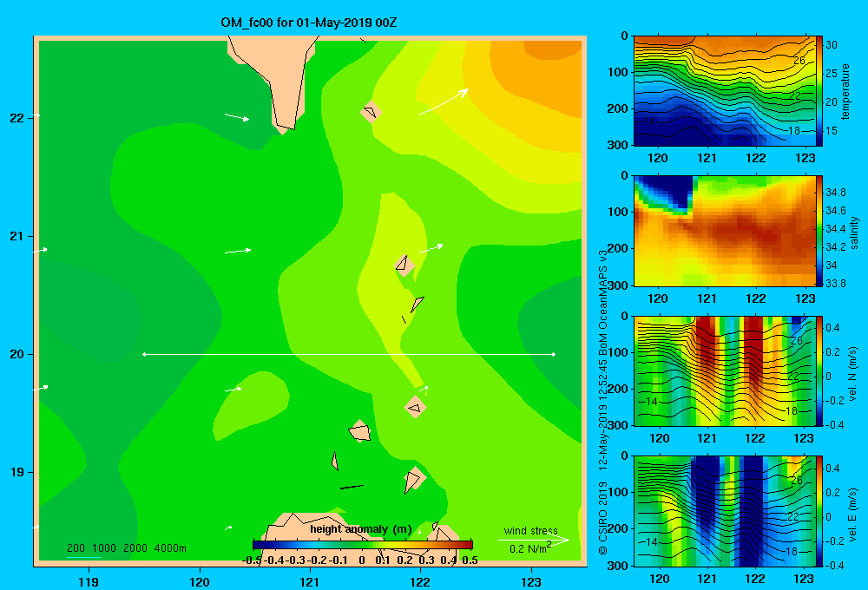Viewport: 868px width, 590px height.
Task: Click longitude label '120' under the main map
Action: [200, 581]
